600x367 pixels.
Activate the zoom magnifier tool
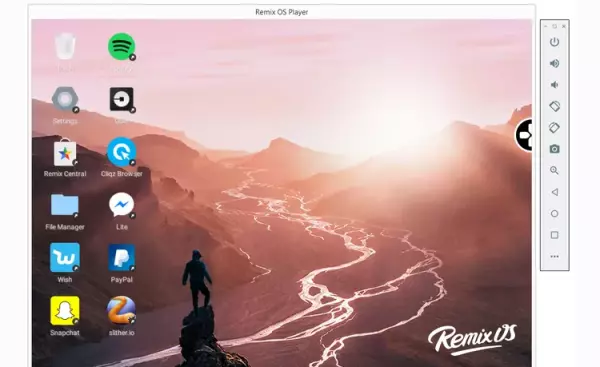click(x=554, y=170)
